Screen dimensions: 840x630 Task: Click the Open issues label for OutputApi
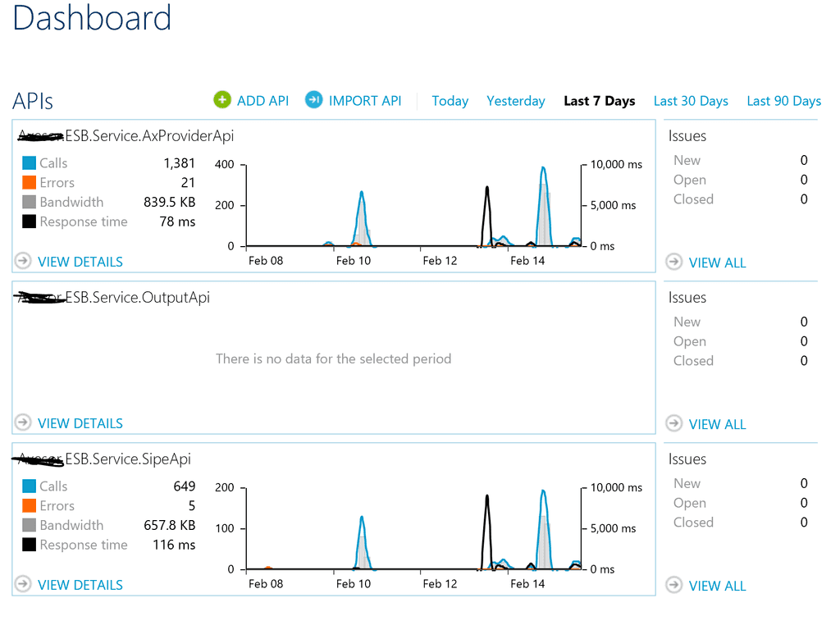[690, 342]
